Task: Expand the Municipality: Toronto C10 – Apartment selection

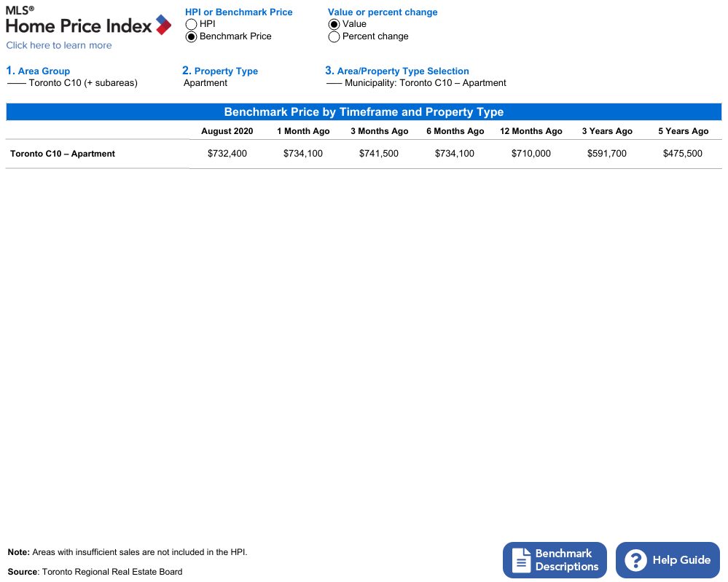Action: pos(417,83)
